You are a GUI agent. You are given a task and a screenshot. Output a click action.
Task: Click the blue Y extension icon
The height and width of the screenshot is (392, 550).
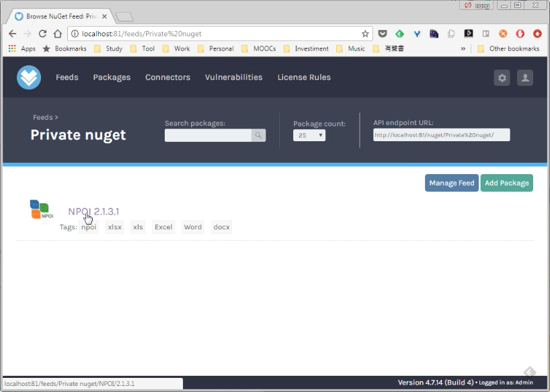click(x=417, y=34)
